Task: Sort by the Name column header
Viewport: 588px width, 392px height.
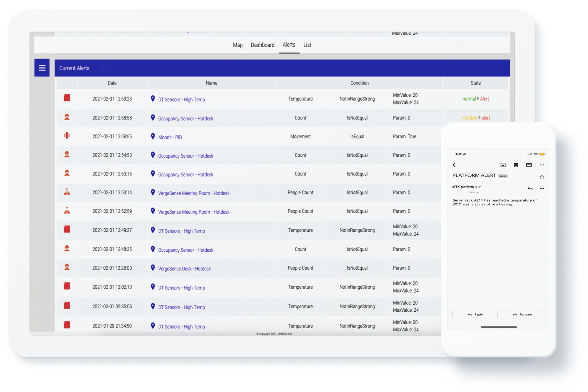Action: [x=211, y=83]
